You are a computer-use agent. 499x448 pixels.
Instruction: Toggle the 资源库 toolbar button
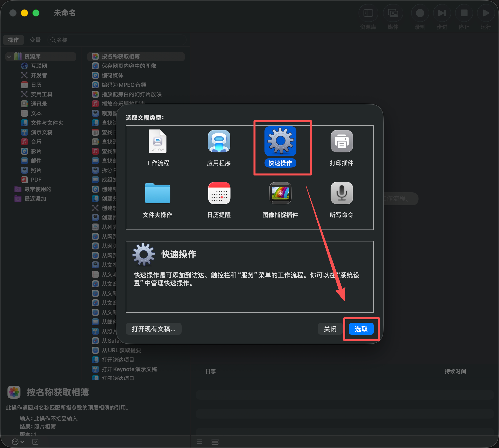point(368,13)
